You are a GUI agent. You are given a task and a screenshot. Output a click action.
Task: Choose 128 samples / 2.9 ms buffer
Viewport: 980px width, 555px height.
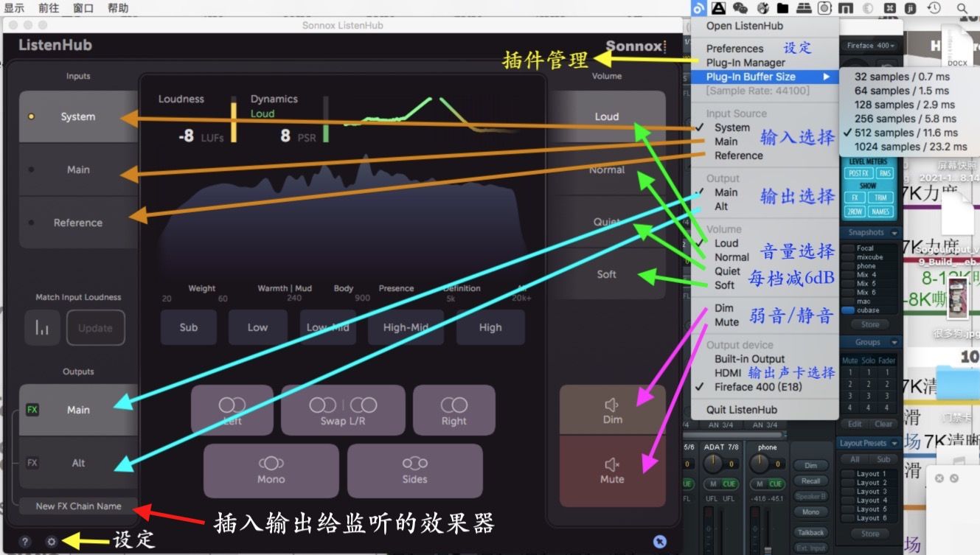(911, 105)
